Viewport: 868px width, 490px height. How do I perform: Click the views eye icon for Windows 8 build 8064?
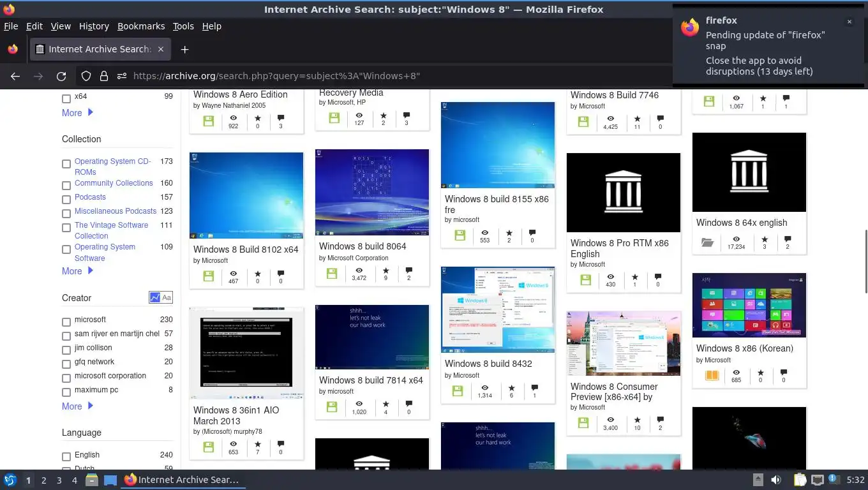(359, 271)
